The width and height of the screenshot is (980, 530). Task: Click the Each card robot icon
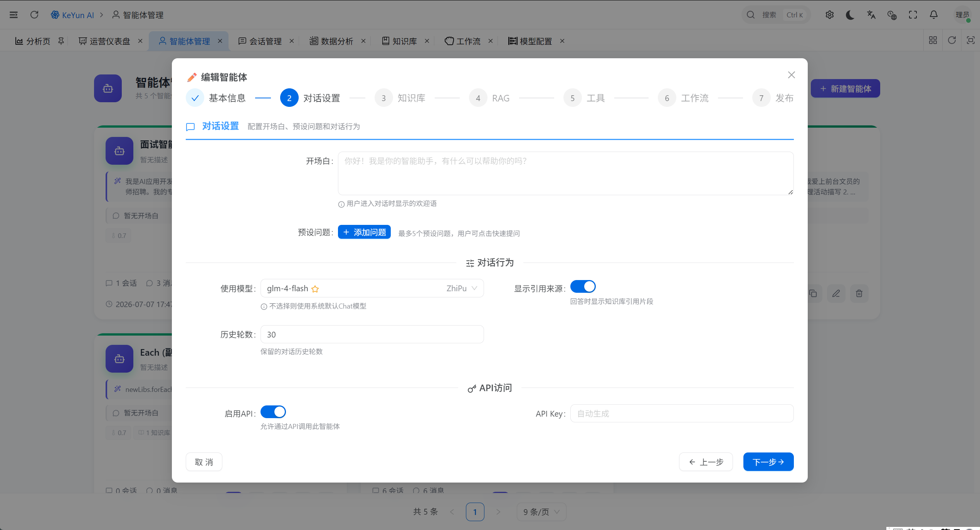119,359
